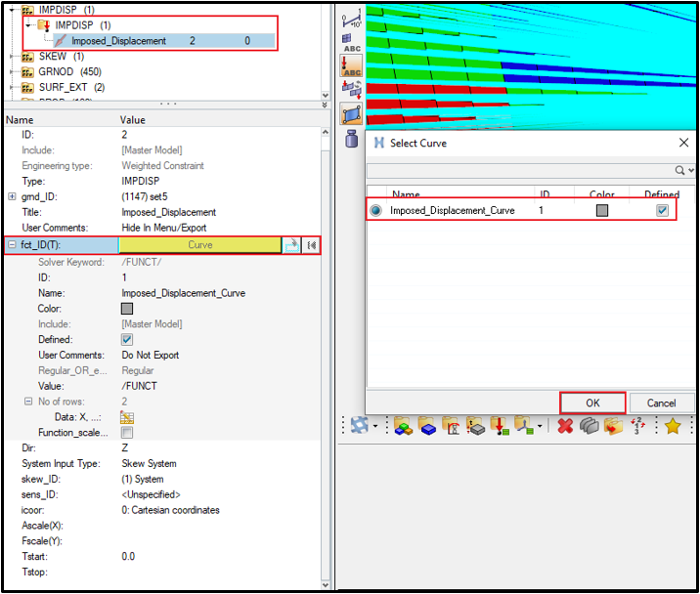Click the H logo in Select Curve title
This screenshot has height=594, width=700.
[x=379, y=143]
